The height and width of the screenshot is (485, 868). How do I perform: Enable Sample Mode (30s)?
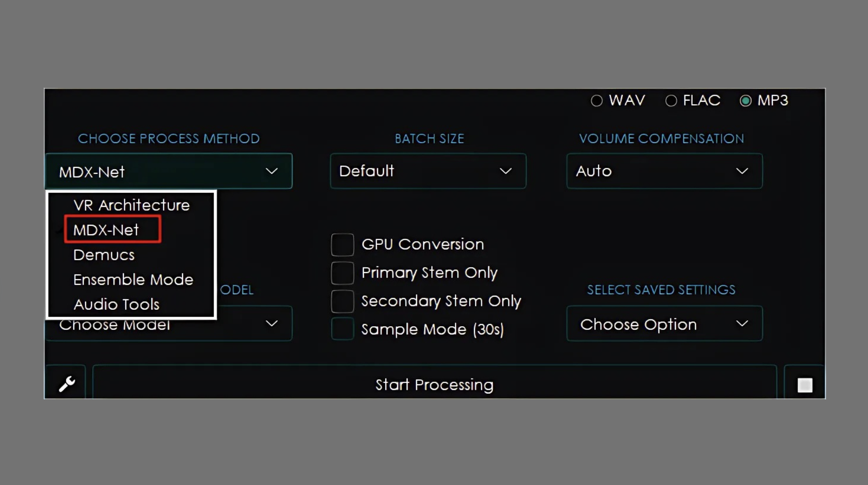click(x=342, y=329)
